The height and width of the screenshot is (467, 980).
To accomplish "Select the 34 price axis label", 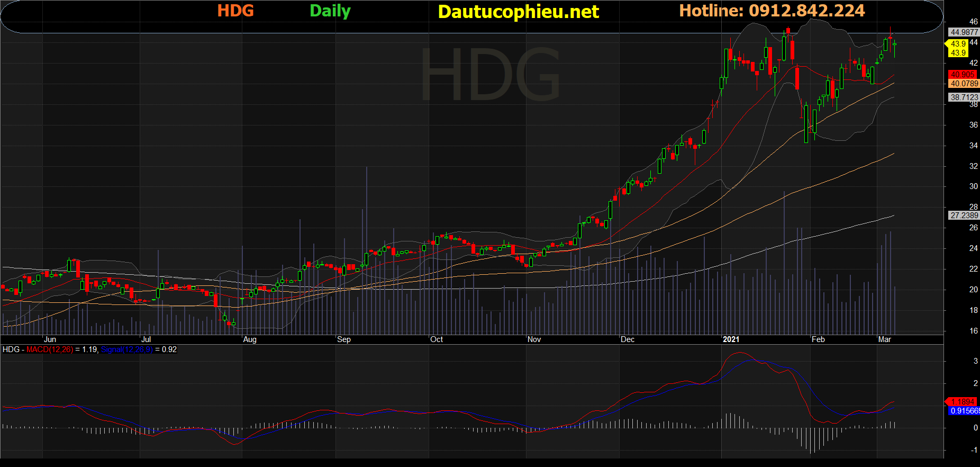I will (x=974, y=146).
